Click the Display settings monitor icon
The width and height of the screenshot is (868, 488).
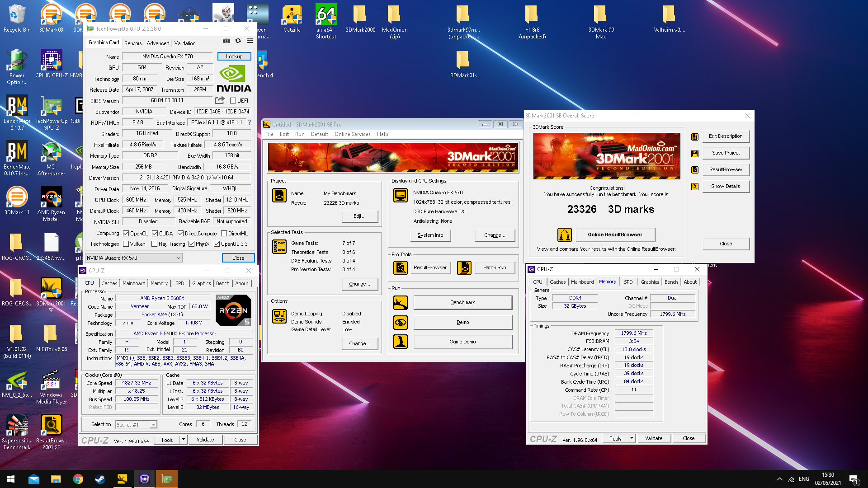point(401,195)
